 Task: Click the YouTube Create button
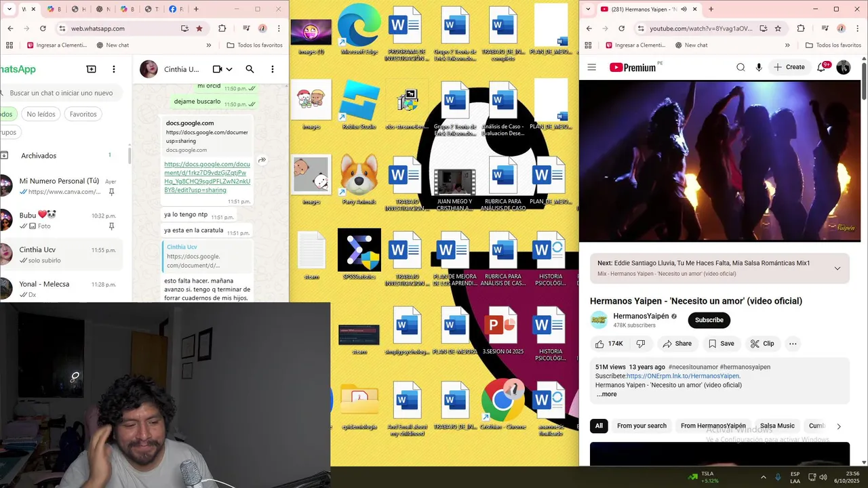tap(789, 67)
